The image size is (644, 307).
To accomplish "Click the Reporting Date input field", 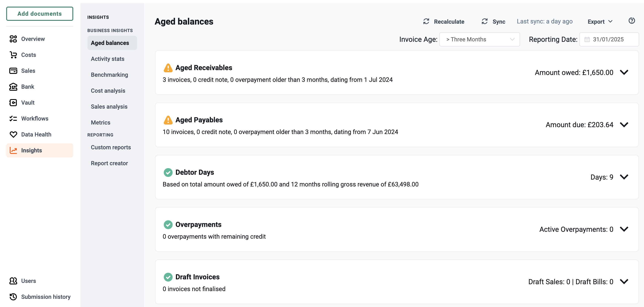I will point(609,39).
